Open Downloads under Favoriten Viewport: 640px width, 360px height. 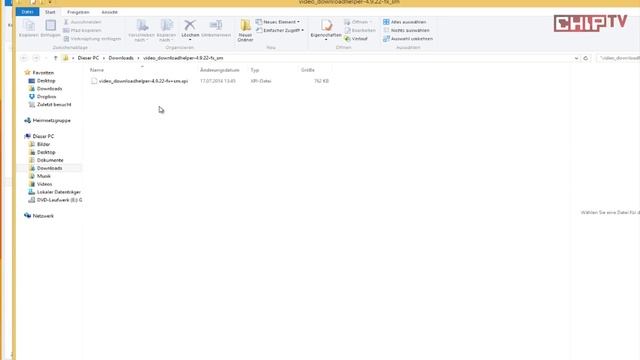point(49,89)
